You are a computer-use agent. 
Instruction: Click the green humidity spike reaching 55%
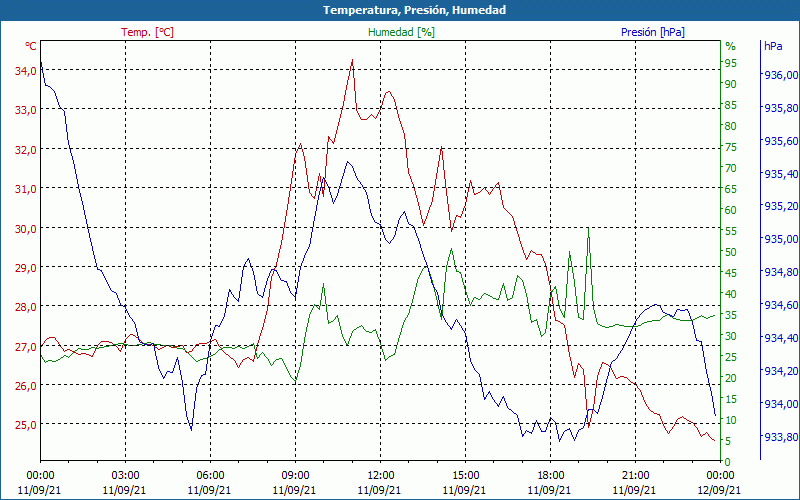pyautogui.click(x=588, y=229)
